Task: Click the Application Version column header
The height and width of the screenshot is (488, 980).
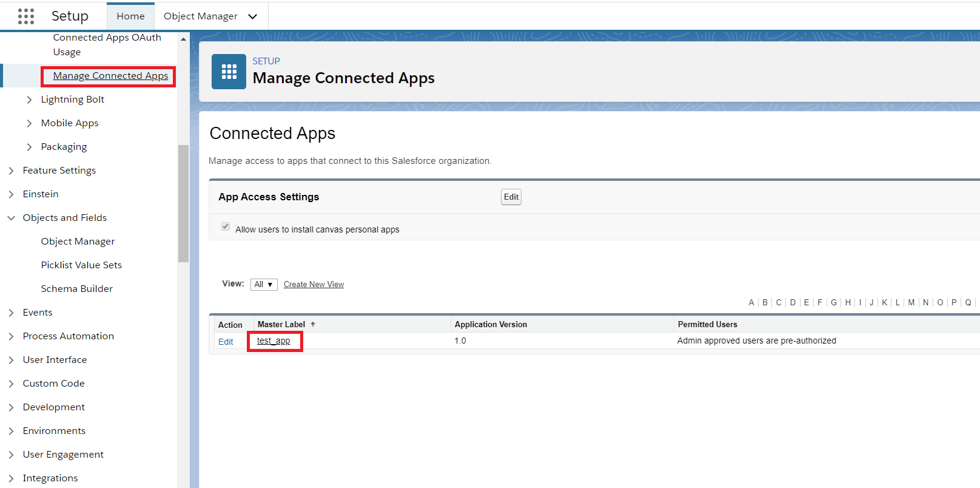Action: pos(491,325)
